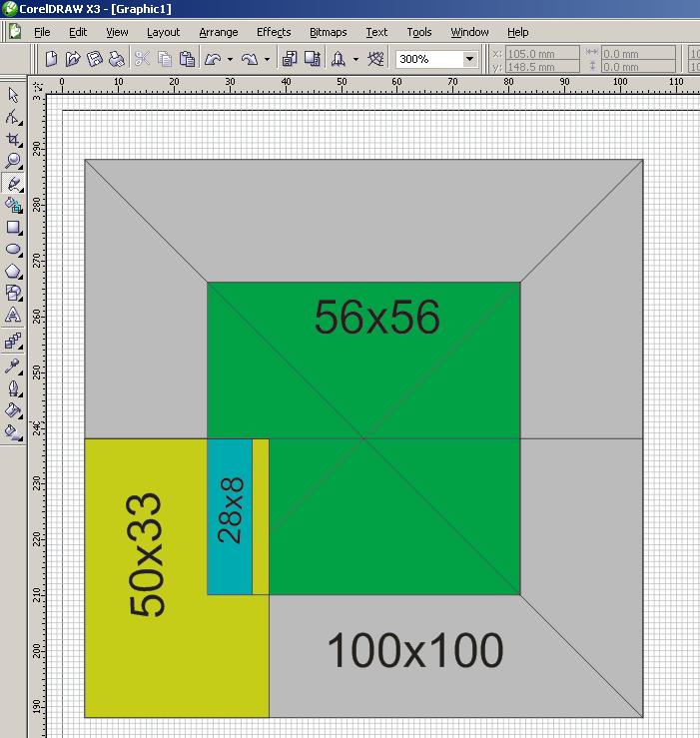Image resolution: width=700 pixels, height=738 pixels.
Task: Select the Ellipse tool
Action: (13, 250)
